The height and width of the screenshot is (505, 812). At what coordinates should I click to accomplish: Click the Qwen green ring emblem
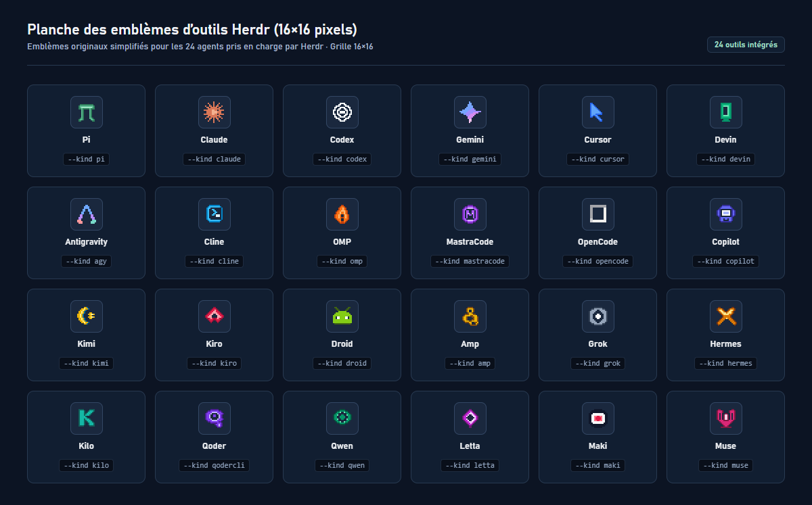[x=342, y=418]
